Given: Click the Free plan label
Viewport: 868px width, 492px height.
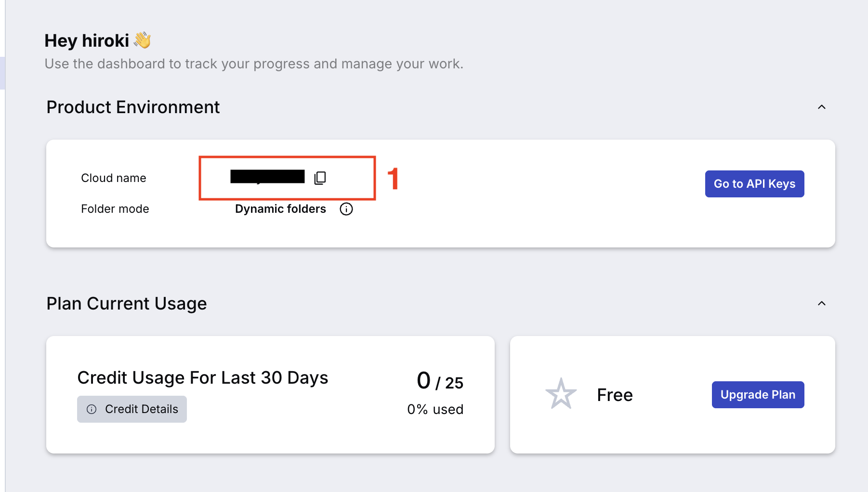Looking at the screenshot, I should point(615,395).
